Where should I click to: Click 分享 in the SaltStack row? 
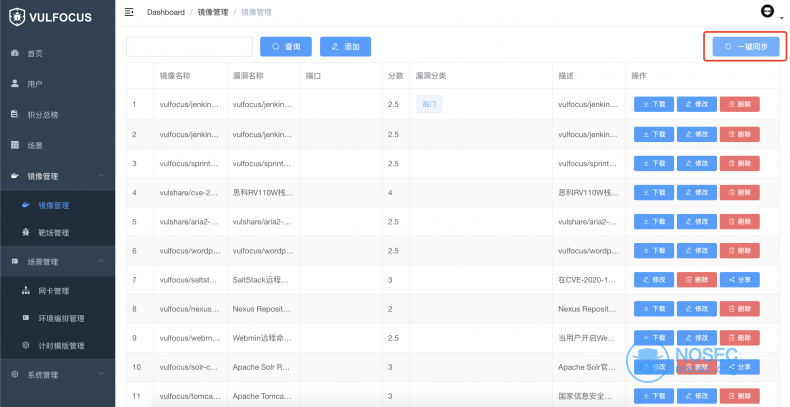point(740,280)
